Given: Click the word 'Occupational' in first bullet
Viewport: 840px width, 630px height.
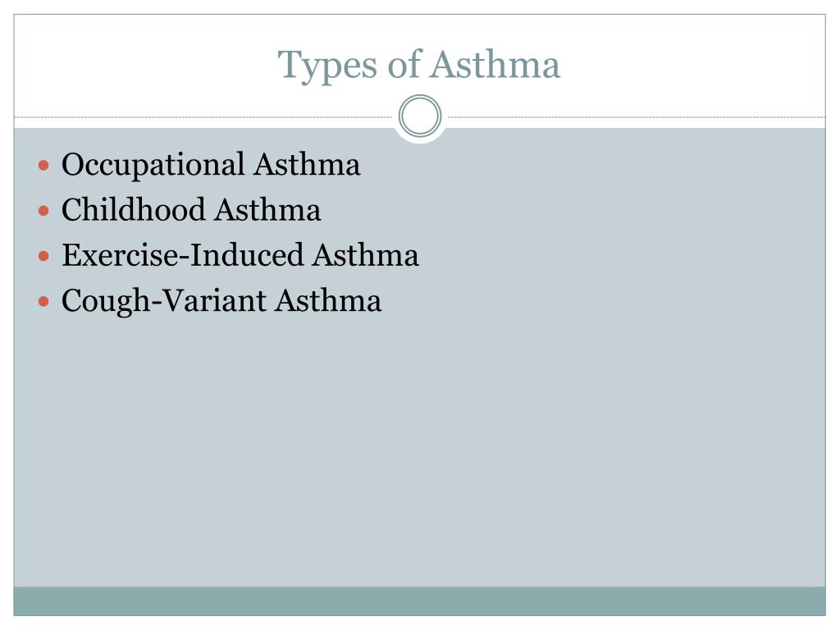Looking at the screenshot, I should coord(153,166).
